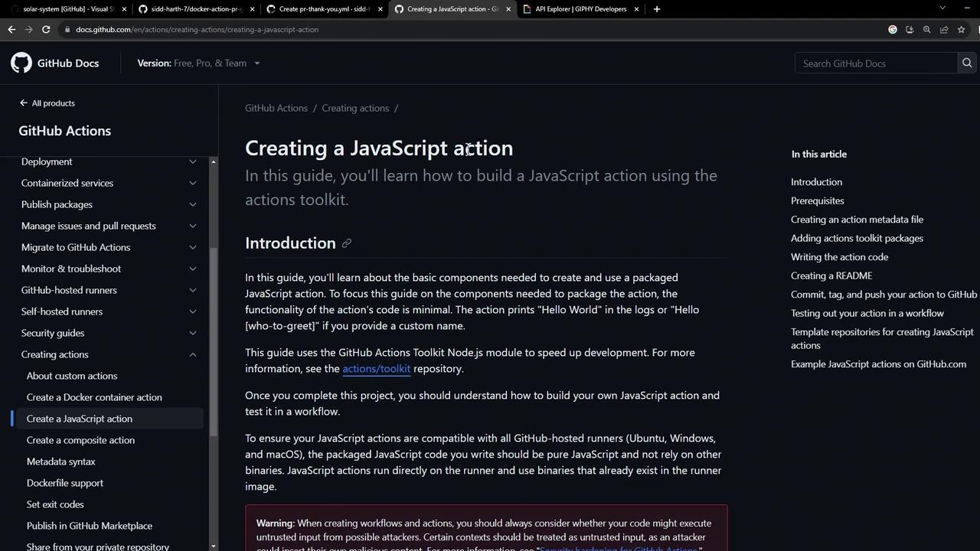
Task: Expand the Publish packages section
Action: tap(193, 204)
